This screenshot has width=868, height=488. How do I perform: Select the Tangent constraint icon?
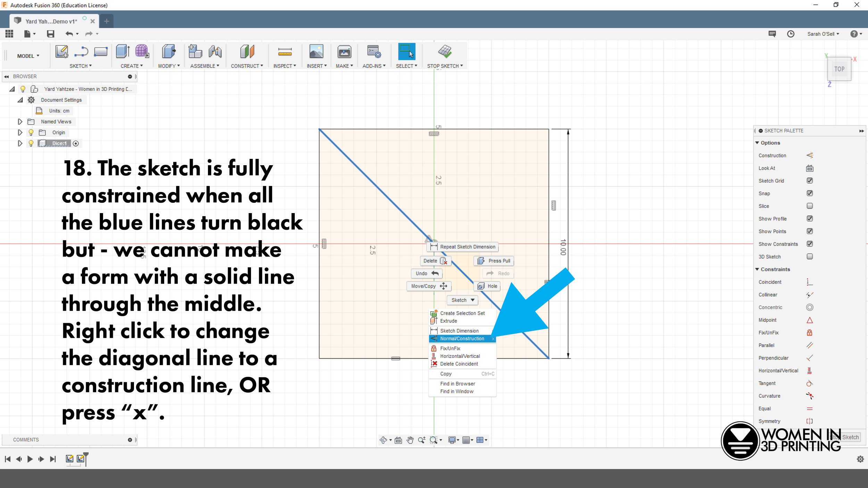(810, 383)
